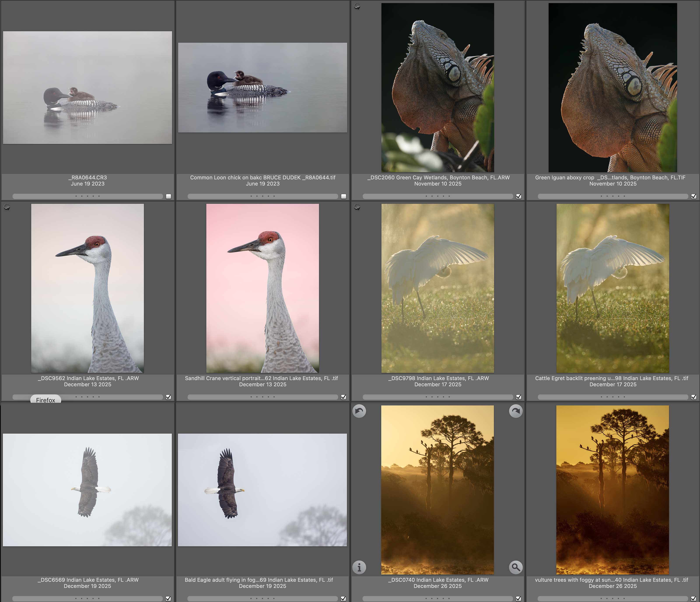Click the filename label of _DSC2060 Green Cay Wetlands ARW

pyautogui.click(x=438, y=178)
